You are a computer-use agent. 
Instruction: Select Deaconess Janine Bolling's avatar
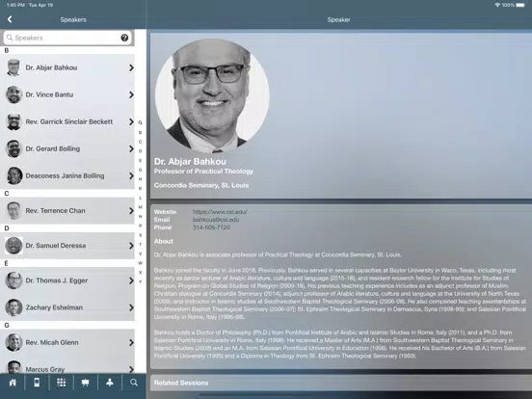click(x=13, y=175)
